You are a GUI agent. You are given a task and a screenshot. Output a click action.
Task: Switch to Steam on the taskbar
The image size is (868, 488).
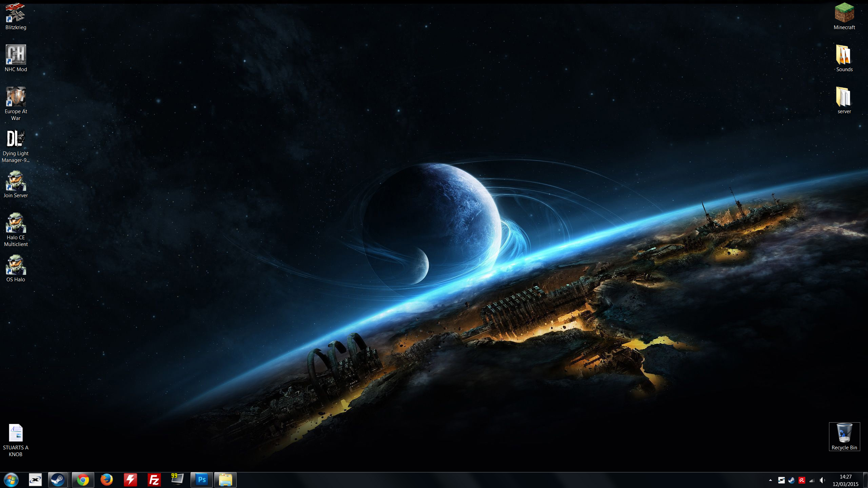pyautogui.click(x=58, y=480)
